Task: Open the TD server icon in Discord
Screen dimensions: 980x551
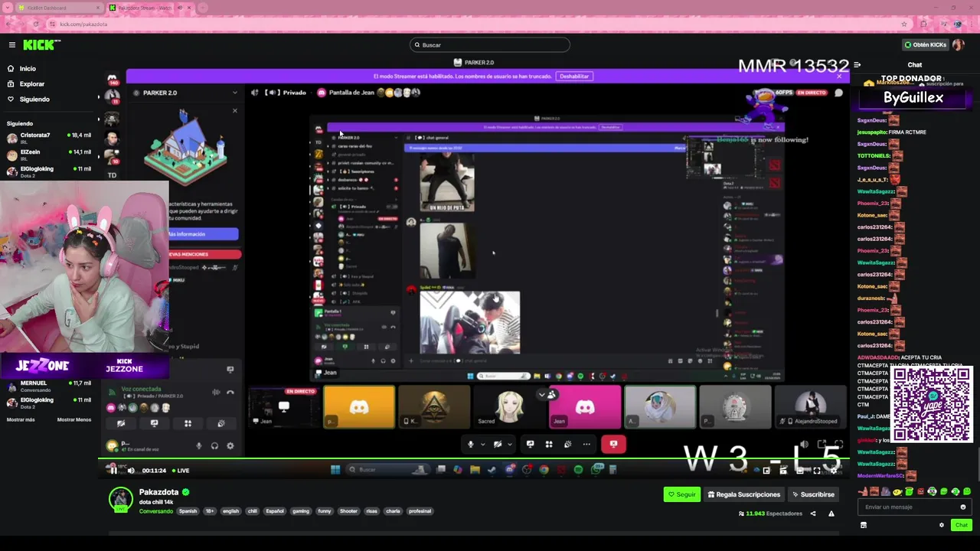Action: click(x=112, y=175)
